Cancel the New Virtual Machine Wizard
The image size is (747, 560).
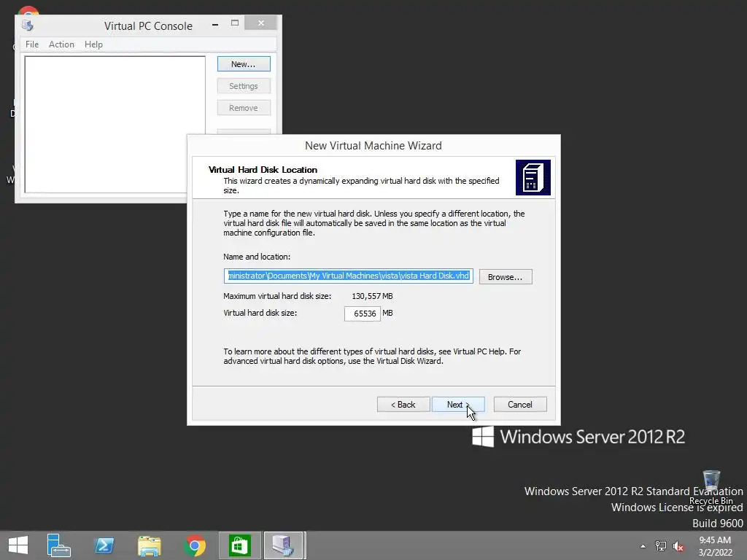(519, 404)
